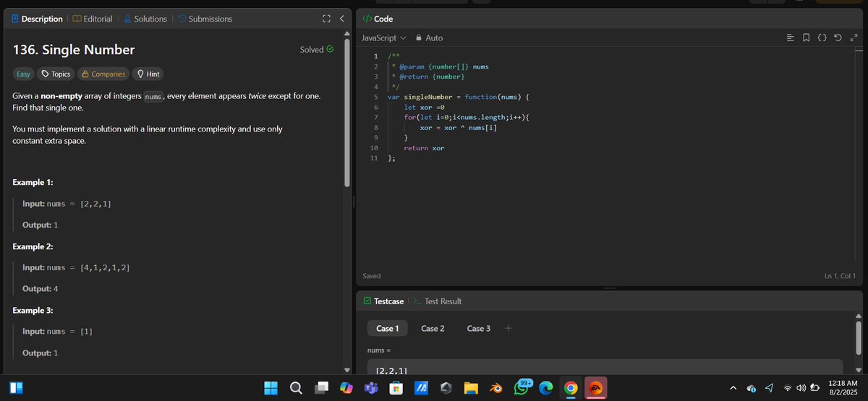Click the curly braces icon in editor toolbar
This screenshot has height=401, width=868.
pos(822,38)
